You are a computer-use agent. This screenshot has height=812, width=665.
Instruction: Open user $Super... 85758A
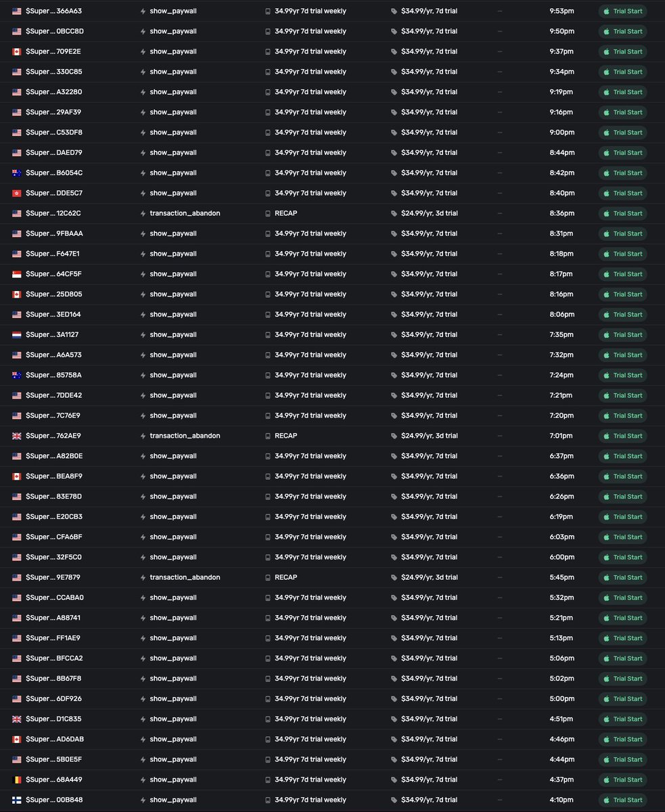click(54, 375)
